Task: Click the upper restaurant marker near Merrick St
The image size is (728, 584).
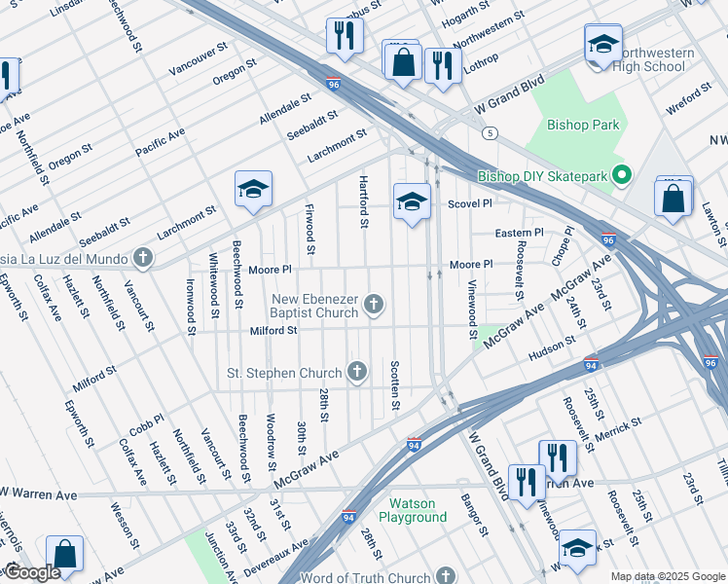Action: tap(558, 461)
